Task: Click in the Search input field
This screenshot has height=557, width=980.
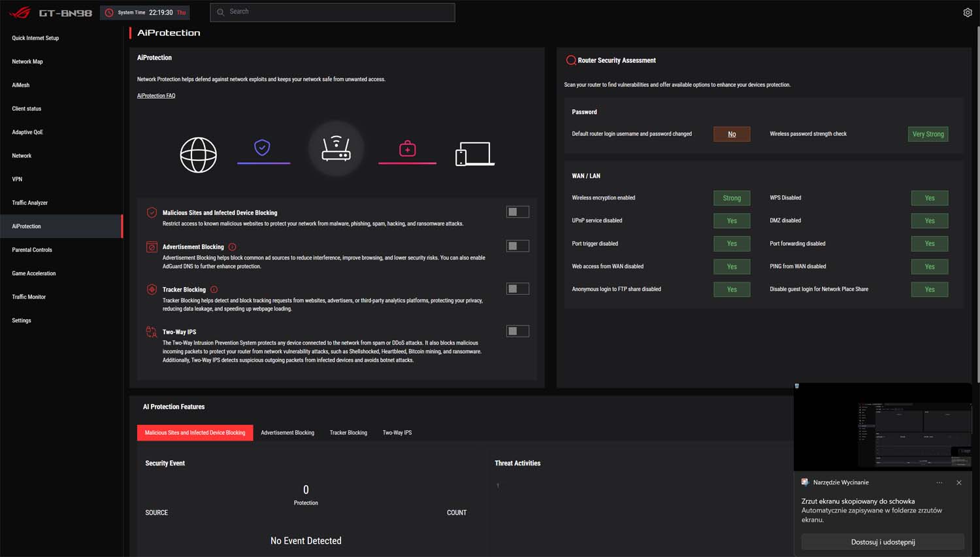Action: (333, 12)
